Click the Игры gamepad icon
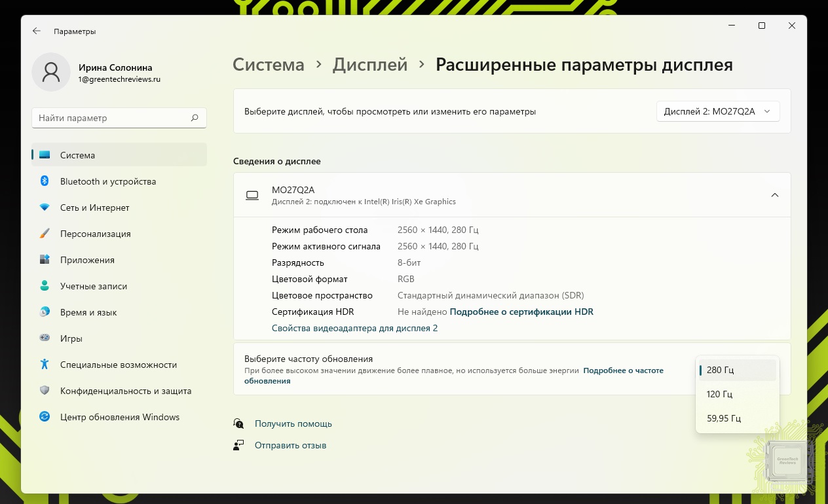Screen dimensions: 828x504 tap(45, 338)
